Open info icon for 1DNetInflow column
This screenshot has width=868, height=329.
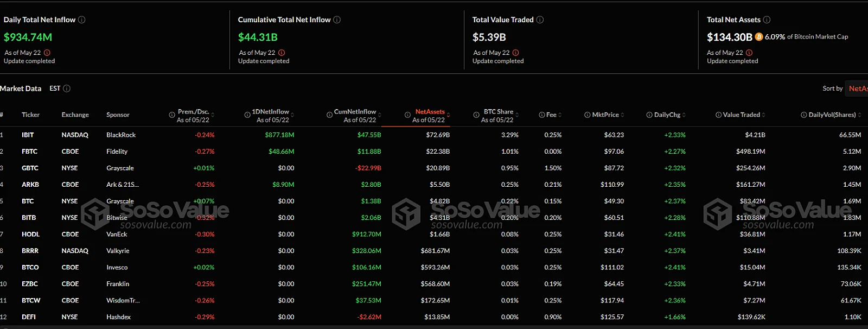(x=247, y=115)
